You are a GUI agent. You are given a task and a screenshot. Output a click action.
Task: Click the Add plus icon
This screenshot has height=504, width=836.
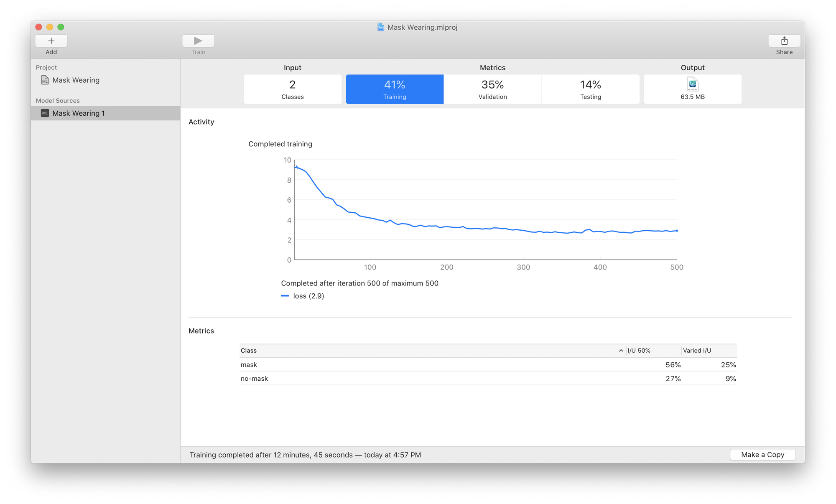tap(51, 41)
